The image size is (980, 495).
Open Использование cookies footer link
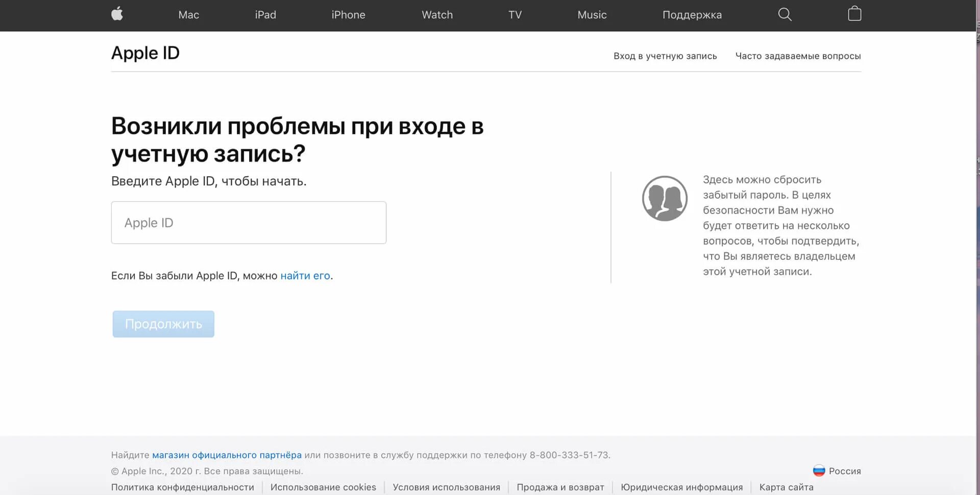pos(323,487)
